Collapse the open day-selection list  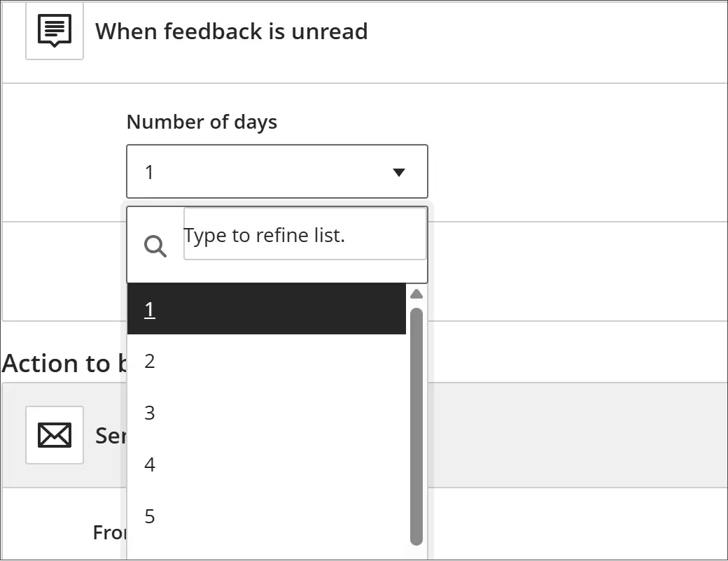(x=398, y=171)
